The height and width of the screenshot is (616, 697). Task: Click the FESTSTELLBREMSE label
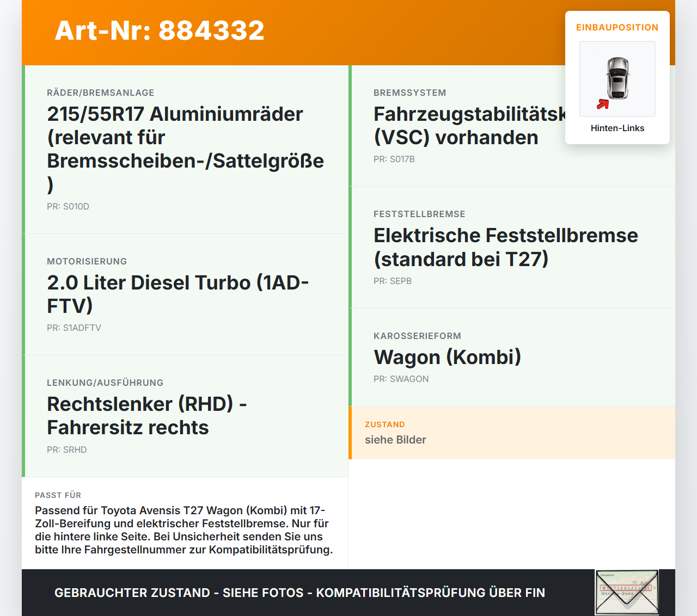pyautogui.click(x=419, y=214)
